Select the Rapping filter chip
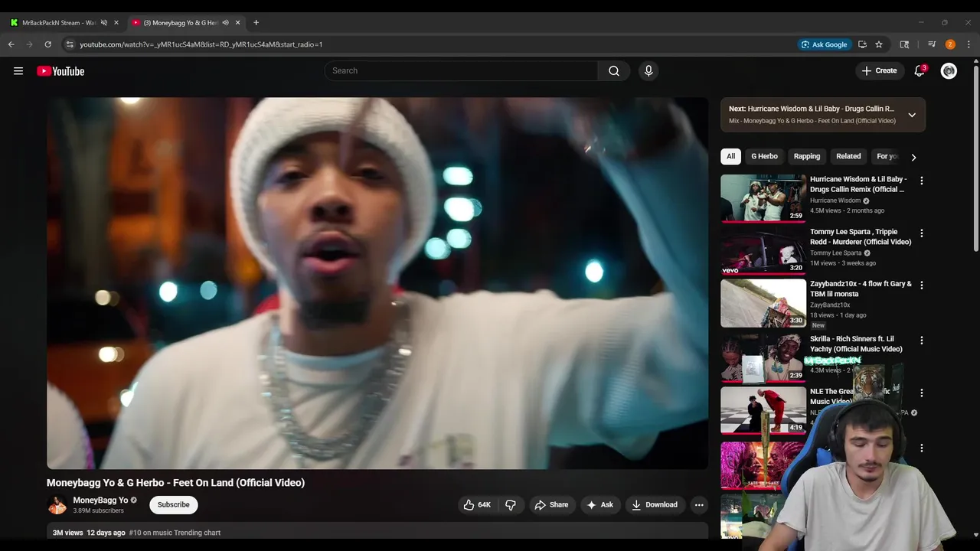The height and width of the screenshot is (551, 980). click(x=807, y=156)
